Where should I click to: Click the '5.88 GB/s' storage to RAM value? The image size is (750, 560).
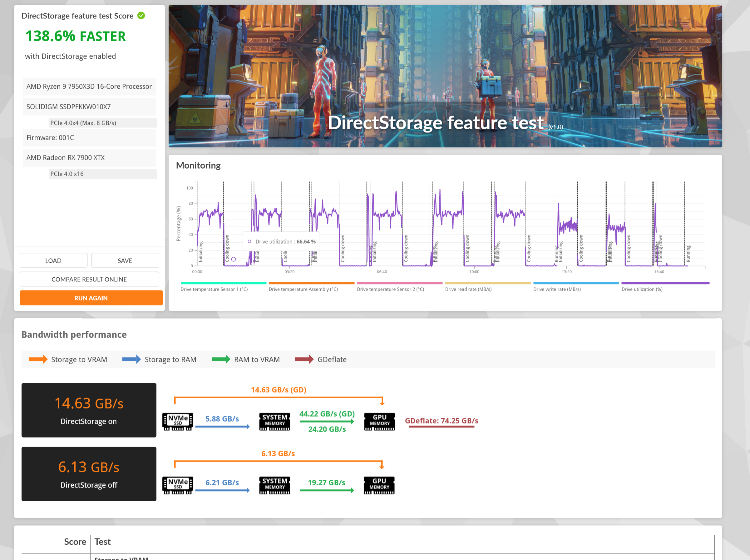(222, 419)
